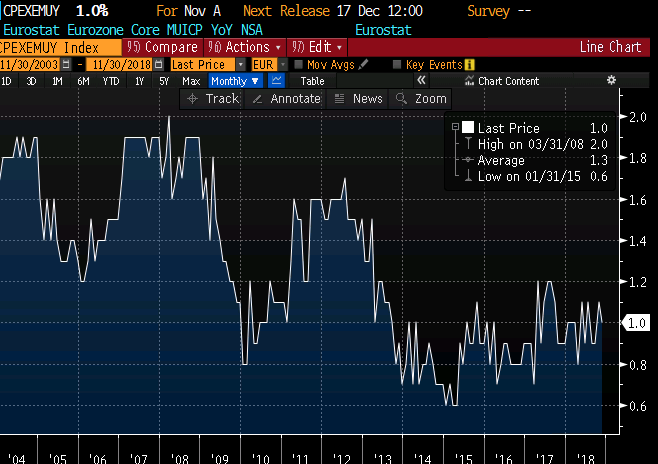Select the 5Y range tab

[164, 81]
